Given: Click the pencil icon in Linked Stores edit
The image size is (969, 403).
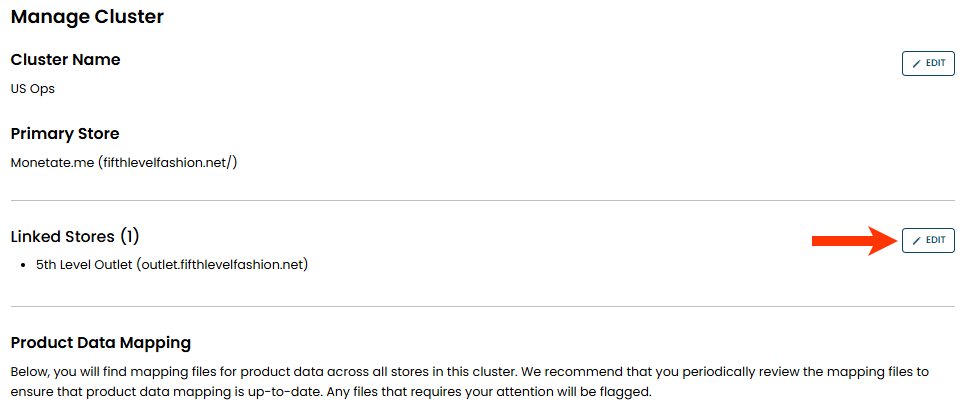Looking at the screenshot, I should tap(916, 240).
